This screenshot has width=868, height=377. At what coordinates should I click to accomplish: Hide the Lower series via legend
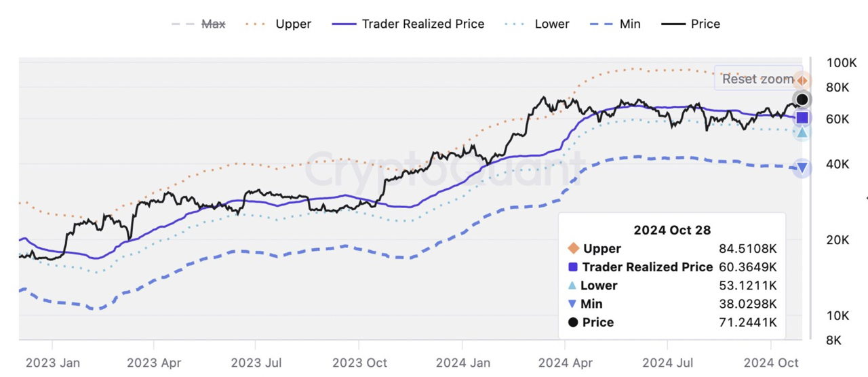[537, 24]
